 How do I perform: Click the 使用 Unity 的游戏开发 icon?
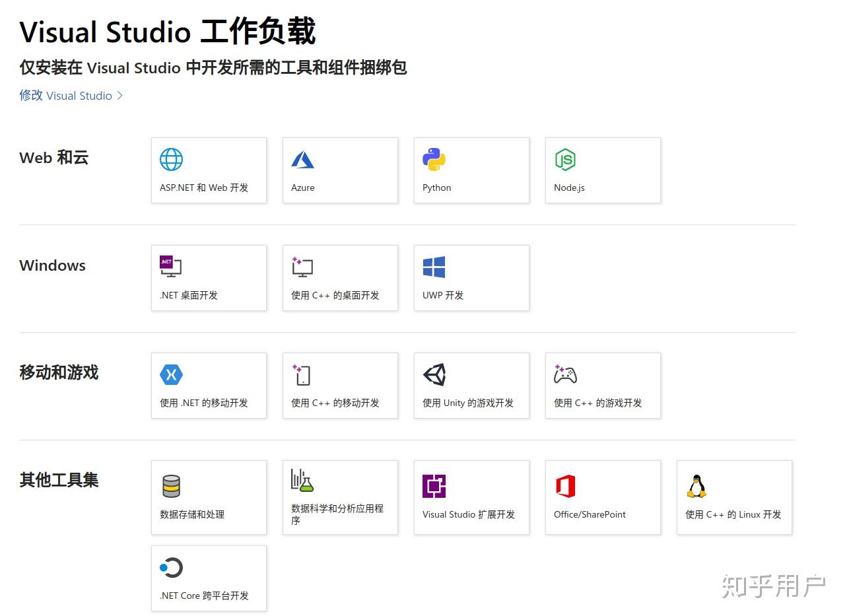pyautogui.click(x=434, y=374)
